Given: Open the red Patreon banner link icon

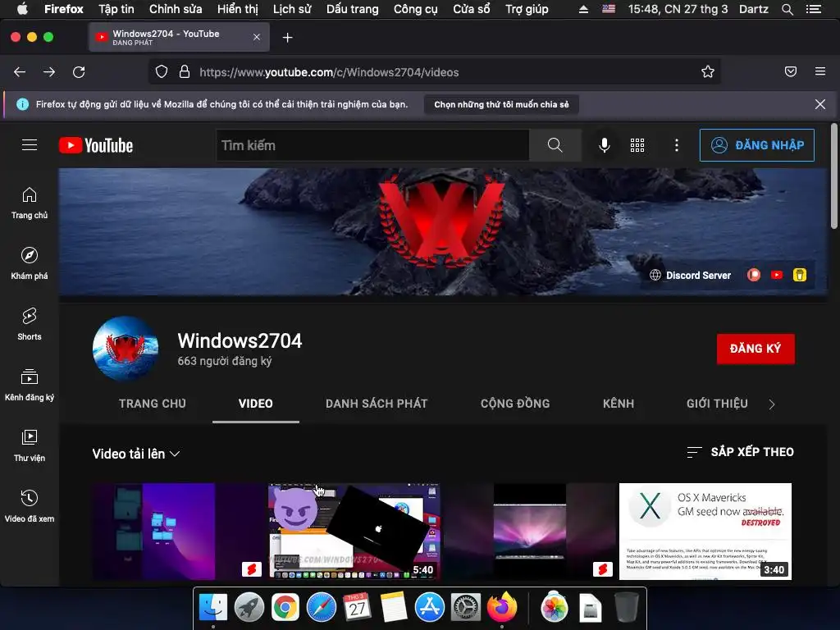Looking at the screenshot, I should (754, 275).
